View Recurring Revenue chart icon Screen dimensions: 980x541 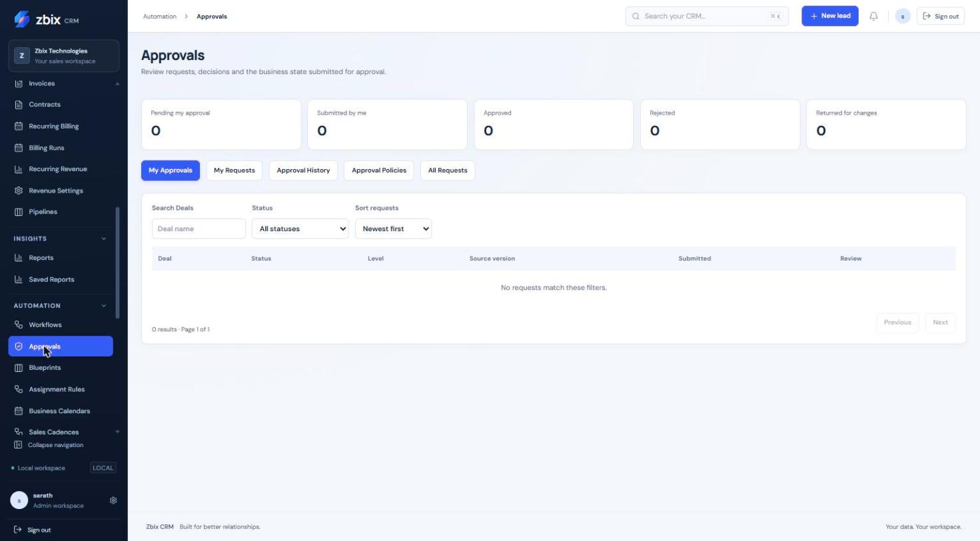[19, 169]
